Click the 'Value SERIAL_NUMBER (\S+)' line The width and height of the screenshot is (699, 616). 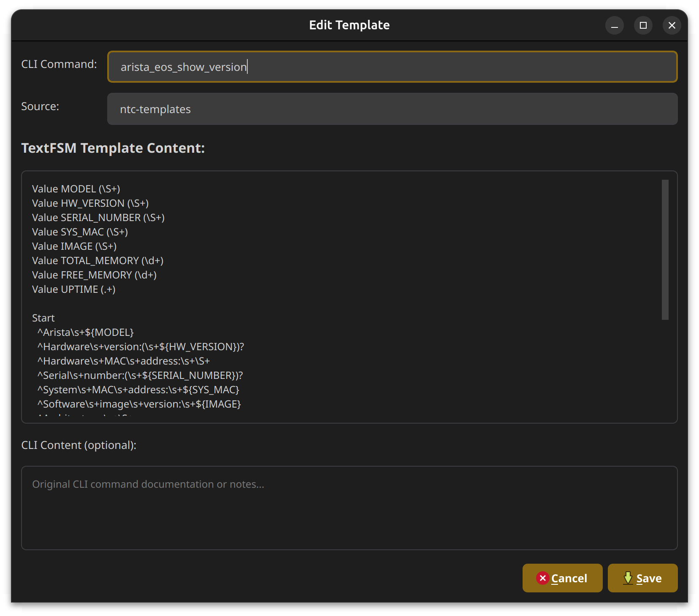[x=98, y=218]
